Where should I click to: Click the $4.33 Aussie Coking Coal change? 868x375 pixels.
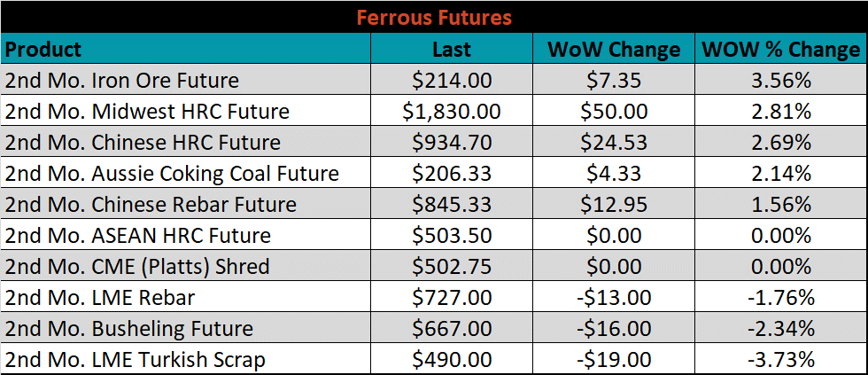tap(613, 172)
